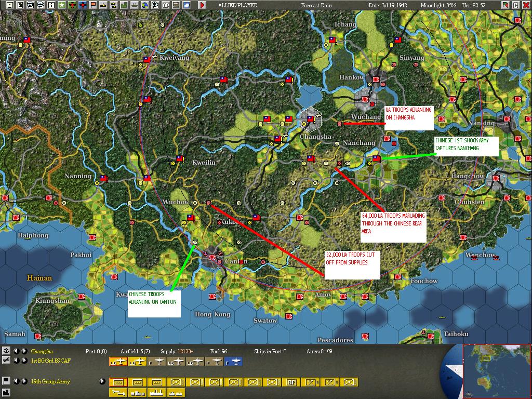Go to previous base before Changsha

tap(16, 351)
